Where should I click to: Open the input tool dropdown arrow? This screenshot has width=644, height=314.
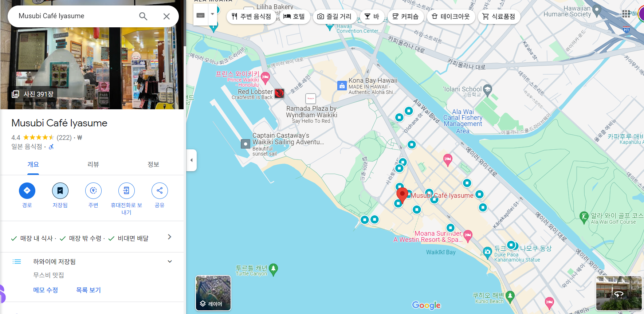point(212,15)
